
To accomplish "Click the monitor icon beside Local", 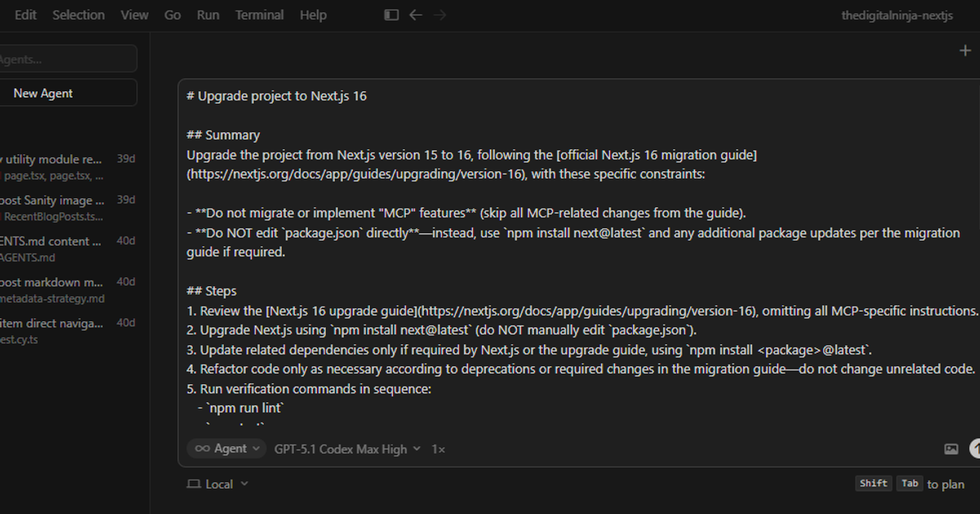I will pos(194,484).
